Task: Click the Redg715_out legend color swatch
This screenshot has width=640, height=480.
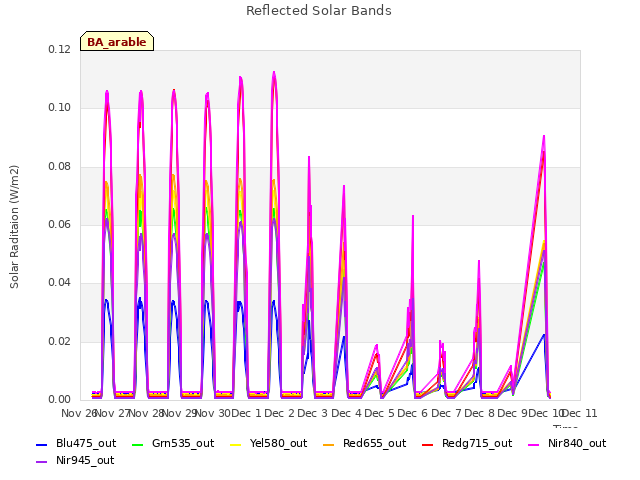Action: tap(427, 444)
